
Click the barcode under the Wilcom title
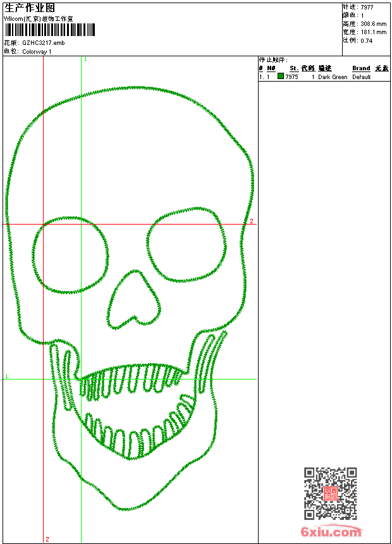pyautogui.click(x=49, y=30)
